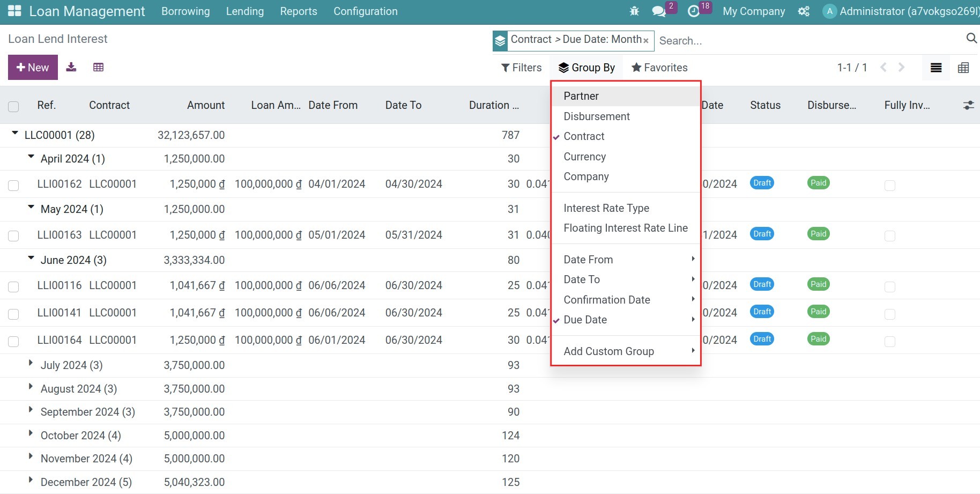980x494 pixels.
Task: Open the Favorites button
Action: pos(659,68)
